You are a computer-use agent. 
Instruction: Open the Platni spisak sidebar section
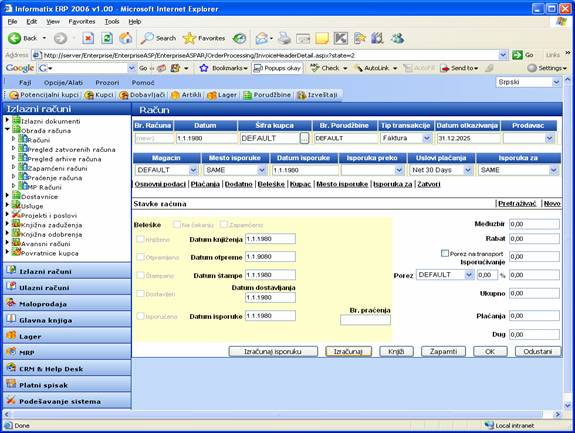click(67, 385)
